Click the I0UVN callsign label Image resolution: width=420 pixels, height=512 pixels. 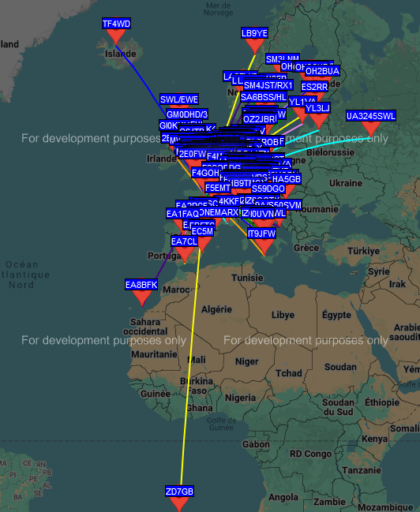261,215
